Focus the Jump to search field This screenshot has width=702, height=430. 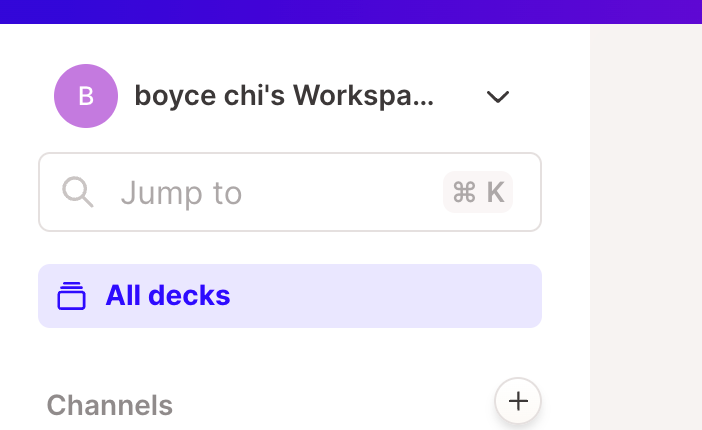(290, 192)
